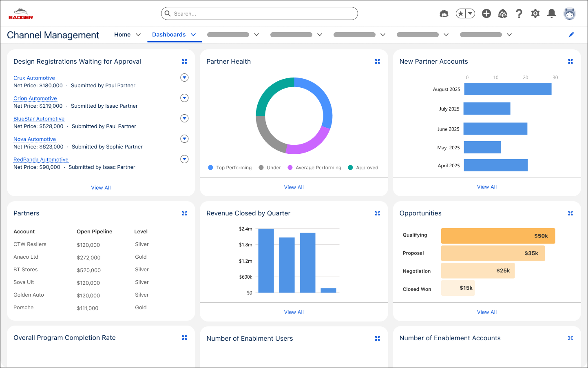Image resolution: width=588 pixels, height=368 pixels.
Task: Open BlueStar Automotive row action menu
Action: (x=184, y=118)
